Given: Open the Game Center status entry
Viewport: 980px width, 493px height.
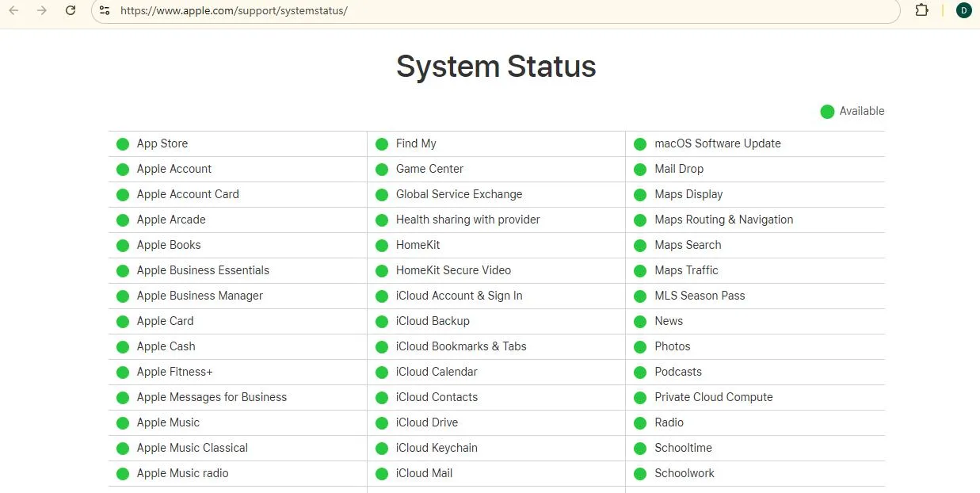Looking at the screenshot, I should coord(429,169).
